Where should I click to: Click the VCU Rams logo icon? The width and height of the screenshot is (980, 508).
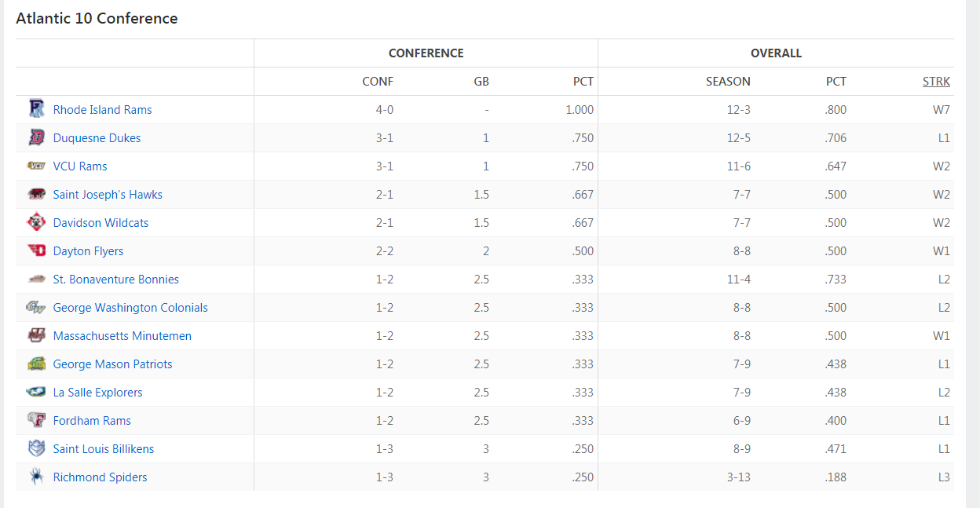coord(36,166)
